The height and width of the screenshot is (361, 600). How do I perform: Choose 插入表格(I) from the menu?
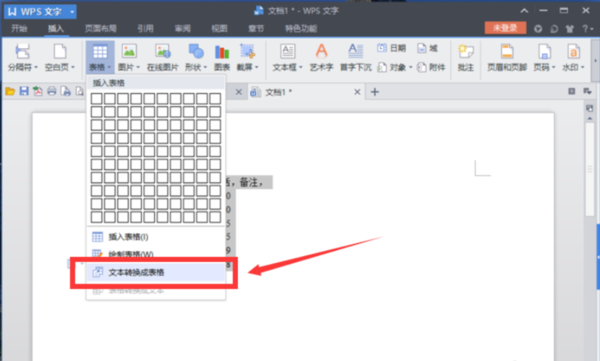(156, 237)
